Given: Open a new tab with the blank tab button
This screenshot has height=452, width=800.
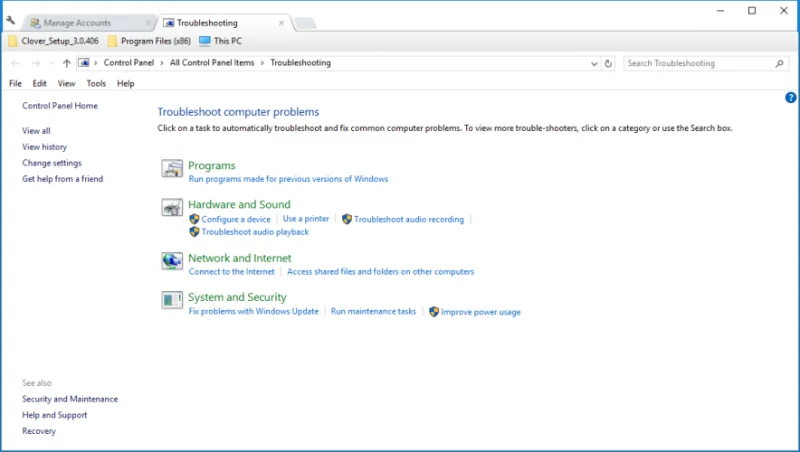Looking at the screenshot, I should click(305, 23).
